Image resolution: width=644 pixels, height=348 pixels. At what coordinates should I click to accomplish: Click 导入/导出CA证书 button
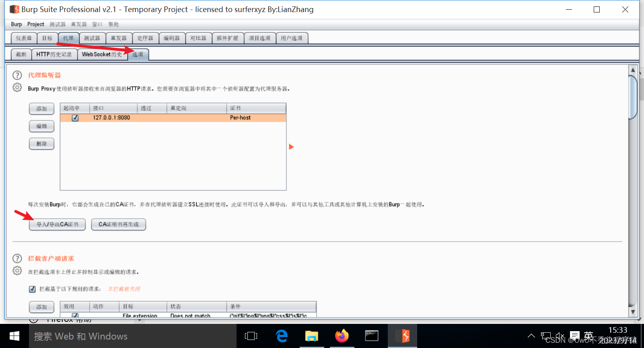tap(58, 224)
